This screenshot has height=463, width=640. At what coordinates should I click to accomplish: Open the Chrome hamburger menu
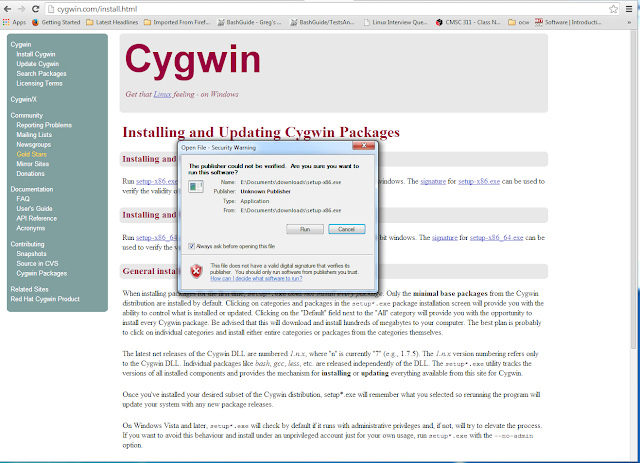tap(629, 9)
